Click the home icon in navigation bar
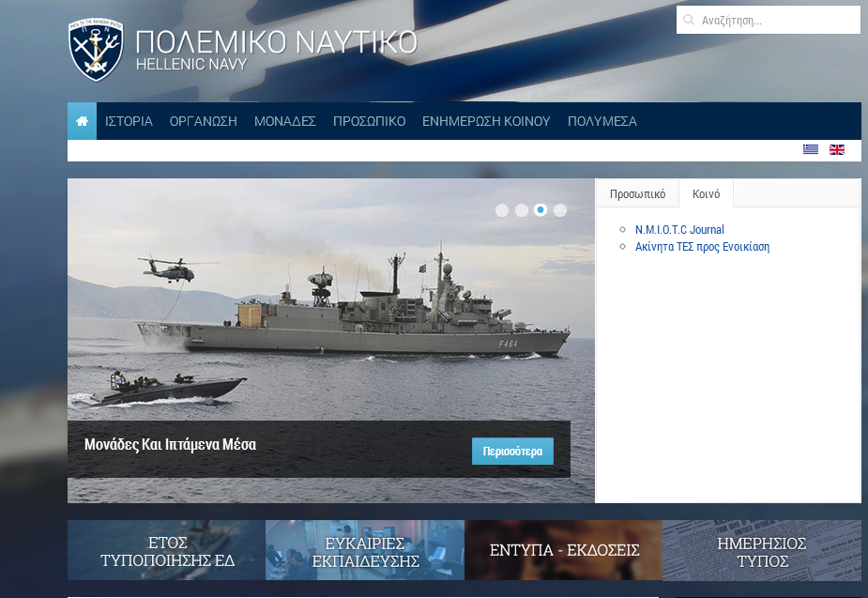The width and height of the screenshot is (868, 598). [82, 121]
